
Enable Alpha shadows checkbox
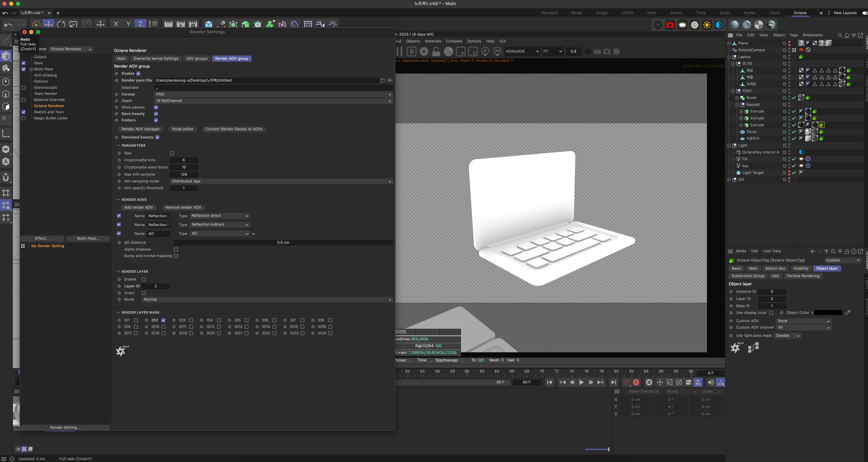[176, 250]
